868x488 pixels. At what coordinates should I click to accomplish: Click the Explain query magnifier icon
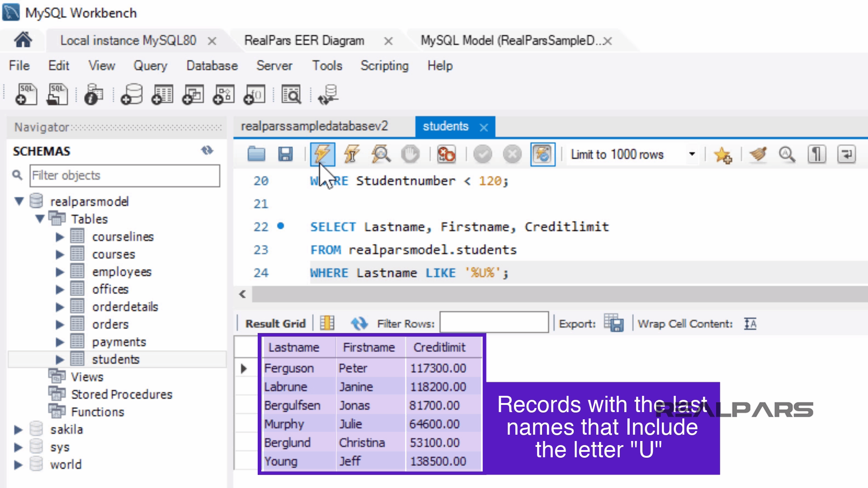[x=381, y=155]
